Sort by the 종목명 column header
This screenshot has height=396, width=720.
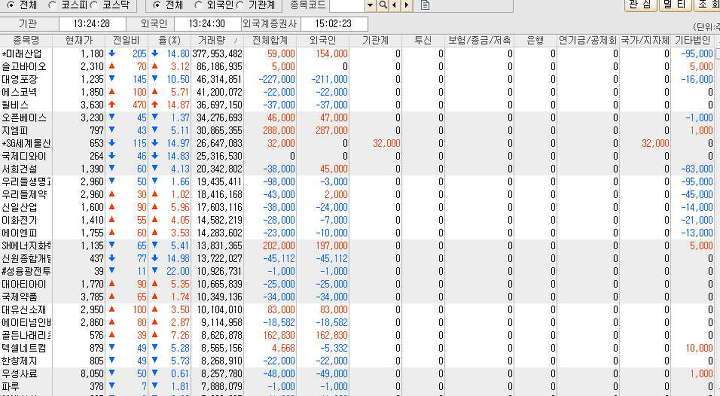(x=26, y=40)
